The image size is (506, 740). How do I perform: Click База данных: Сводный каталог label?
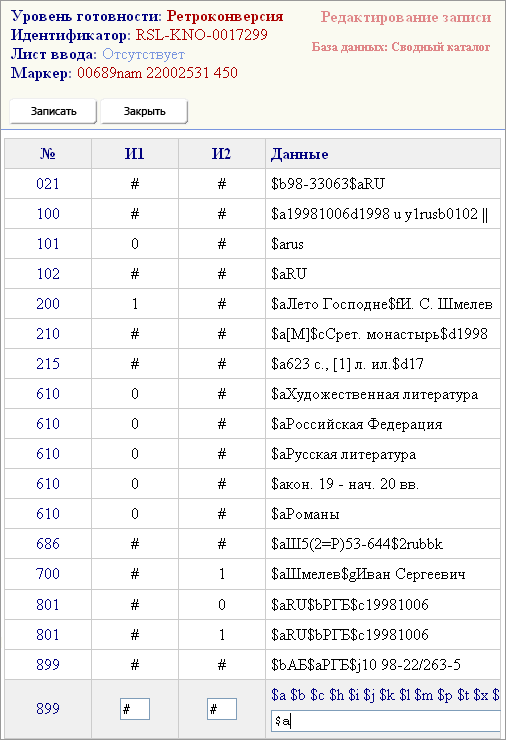pos(401,47)
